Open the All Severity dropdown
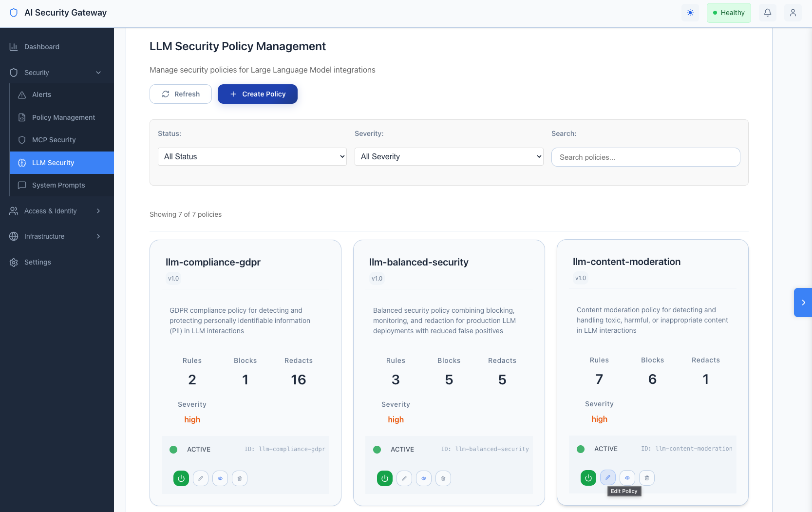Screen dimensions: 812x512 pyautogui.click(x=449, y=156)
